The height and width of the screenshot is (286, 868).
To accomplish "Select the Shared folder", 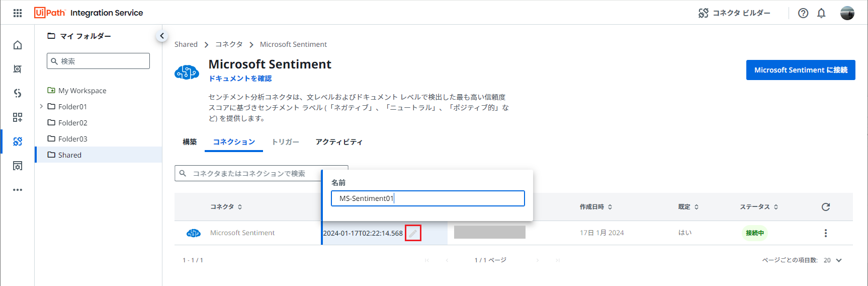I will click(98, 155).
